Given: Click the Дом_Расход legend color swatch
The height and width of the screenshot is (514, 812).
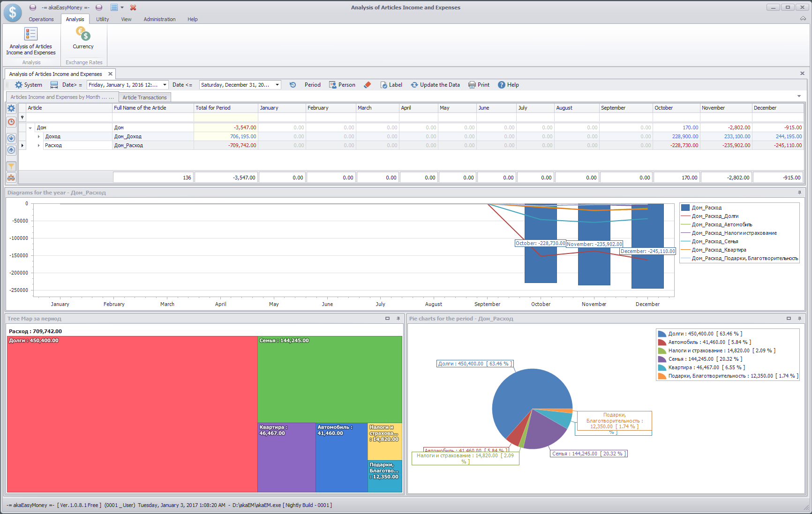Looking at the screenshot, I should [x=685, y=208].
